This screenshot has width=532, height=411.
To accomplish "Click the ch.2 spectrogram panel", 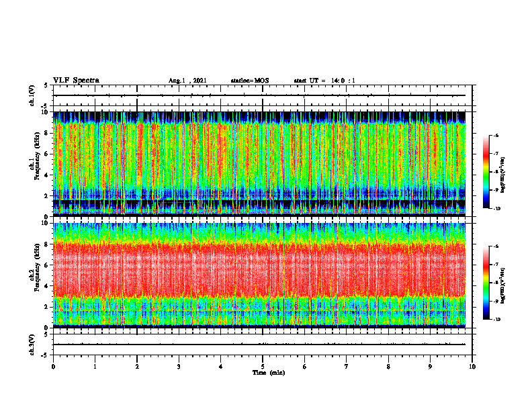I will click(x=259, y=275).
